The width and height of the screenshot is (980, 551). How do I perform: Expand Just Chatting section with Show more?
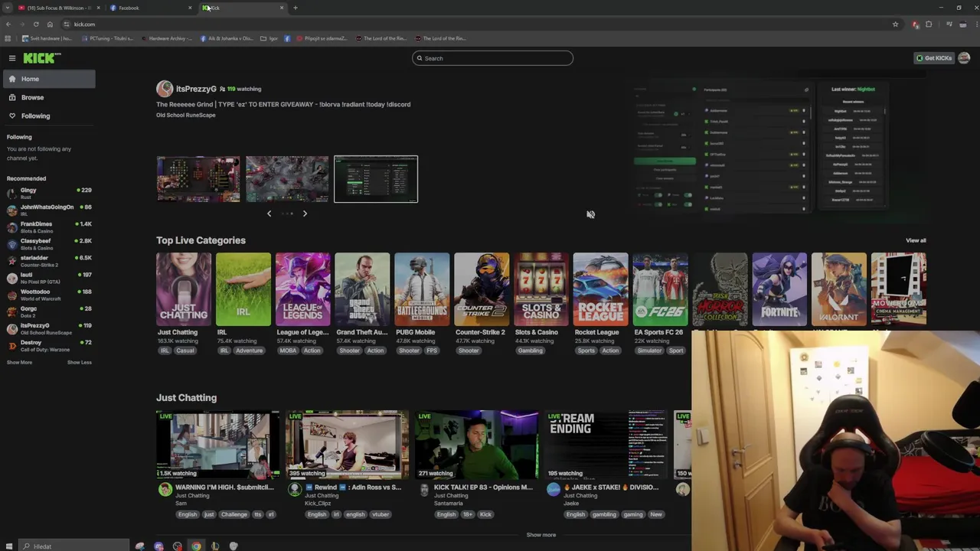[541, 535]
